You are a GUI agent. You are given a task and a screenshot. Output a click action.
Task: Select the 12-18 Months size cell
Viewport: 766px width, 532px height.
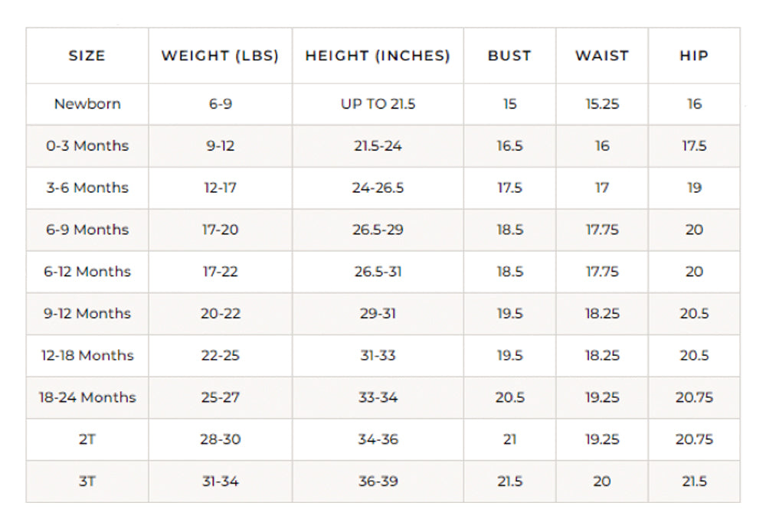point(87,356)
